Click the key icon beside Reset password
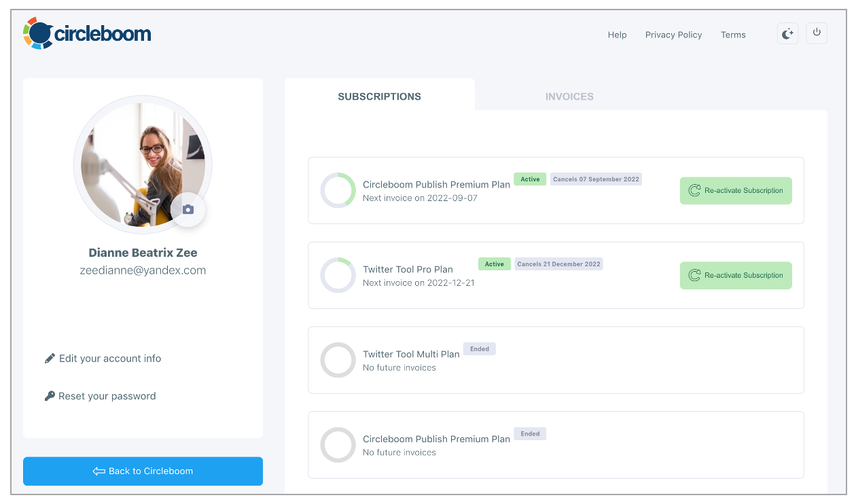Screen dimensions: 856x504 (x=50, y=396)
